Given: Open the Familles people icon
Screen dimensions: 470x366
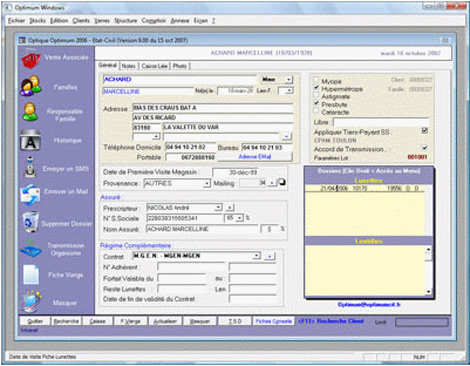Looking at the screenshot, I should coord(31,86).
